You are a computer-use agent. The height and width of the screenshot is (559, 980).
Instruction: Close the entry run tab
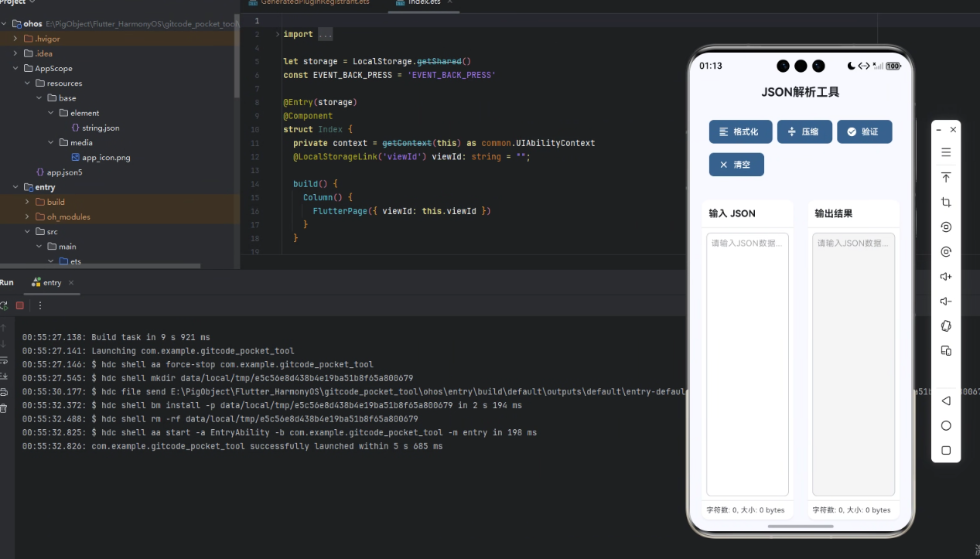[72, 283]
